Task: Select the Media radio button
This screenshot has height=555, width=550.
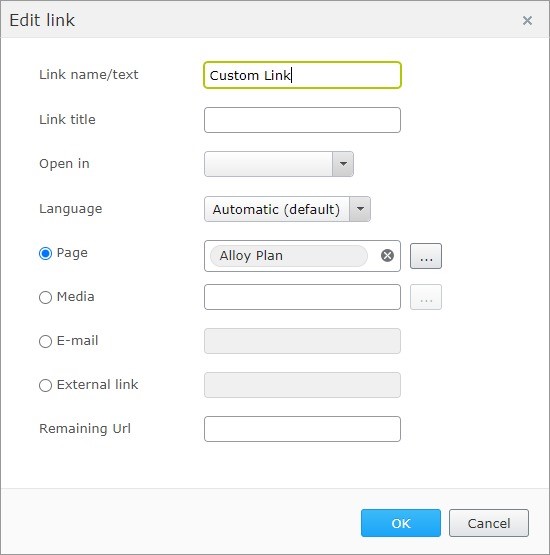Action: [45, 297]
